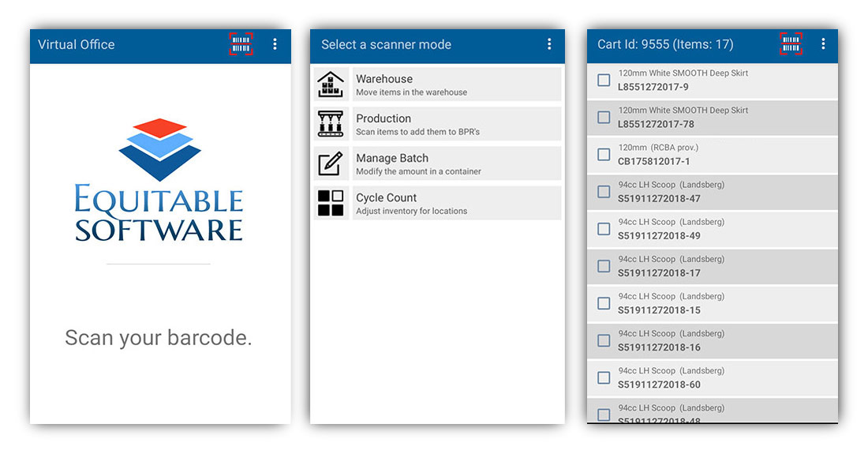868x454 pixels.
Task: Select the Warehouse scanner mode
Action: point(437,84)
